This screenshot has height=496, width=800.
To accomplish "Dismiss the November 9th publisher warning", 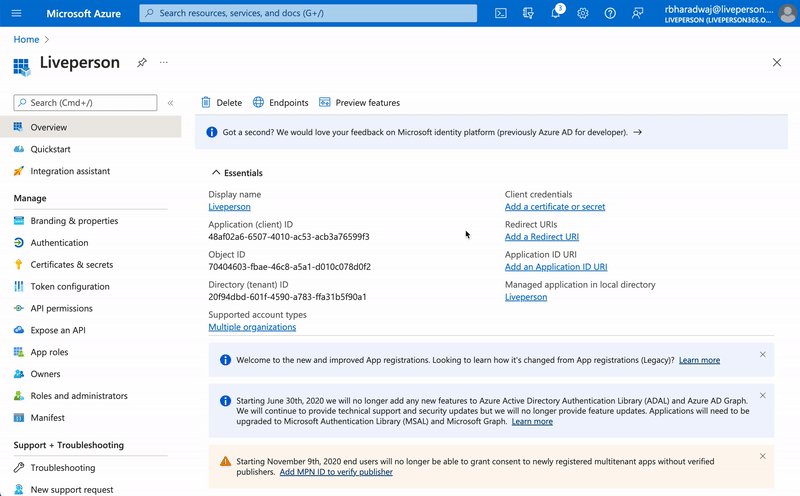I will tap(762, 456).
